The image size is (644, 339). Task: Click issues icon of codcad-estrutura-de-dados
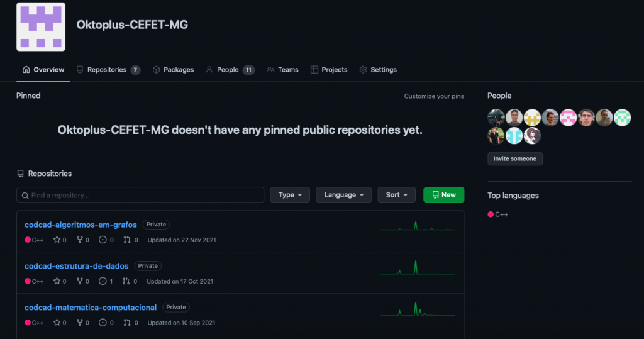103,281
